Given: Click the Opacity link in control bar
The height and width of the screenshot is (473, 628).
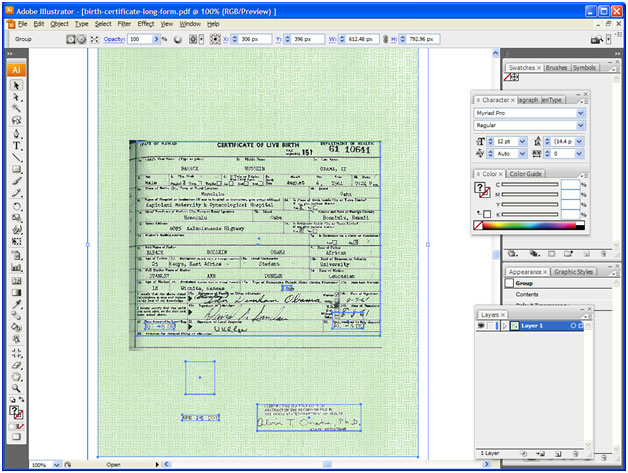Looking at the screenshot, I should (x=113, y=39).
